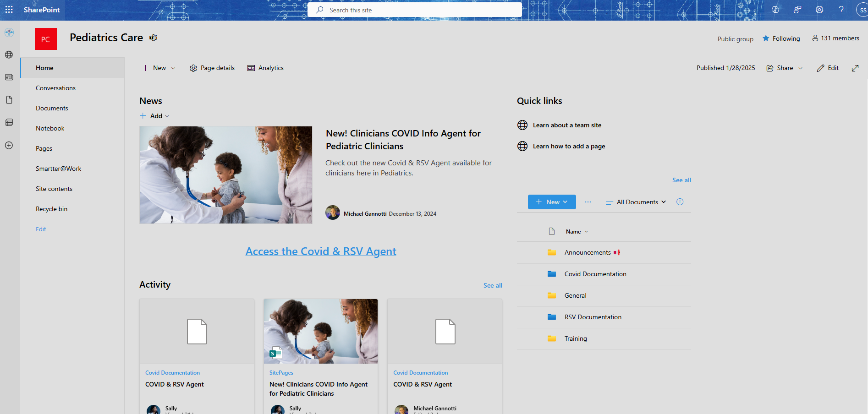The height and width of the screenshot is (414, 868).
Task: Click the Announcements folder icon
Action: (552, 252)
